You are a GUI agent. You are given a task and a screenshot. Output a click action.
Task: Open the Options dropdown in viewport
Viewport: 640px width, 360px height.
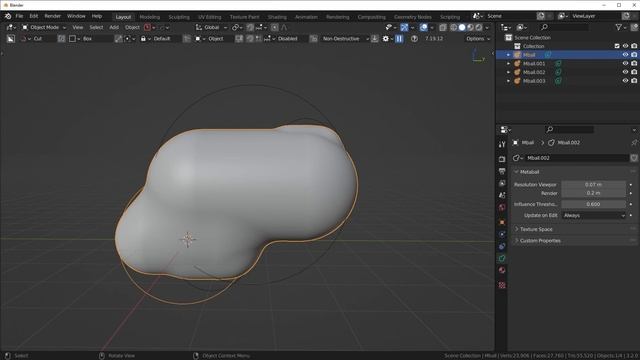[478, 39]
